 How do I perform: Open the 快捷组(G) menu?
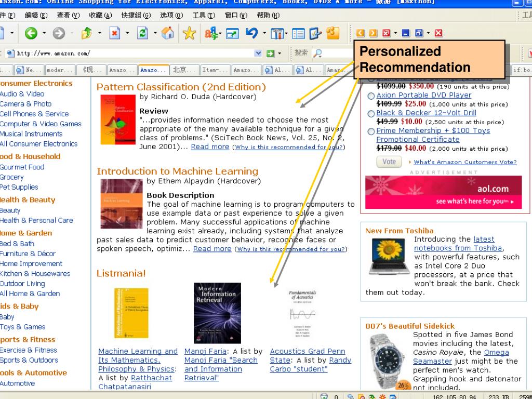pos(136,15)
